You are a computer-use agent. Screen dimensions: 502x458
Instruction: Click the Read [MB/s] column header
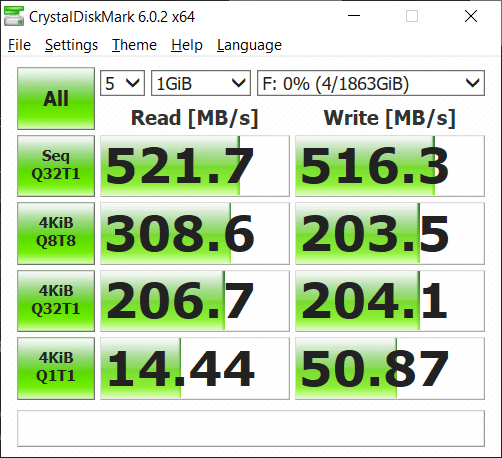click(x=195, y=118)
